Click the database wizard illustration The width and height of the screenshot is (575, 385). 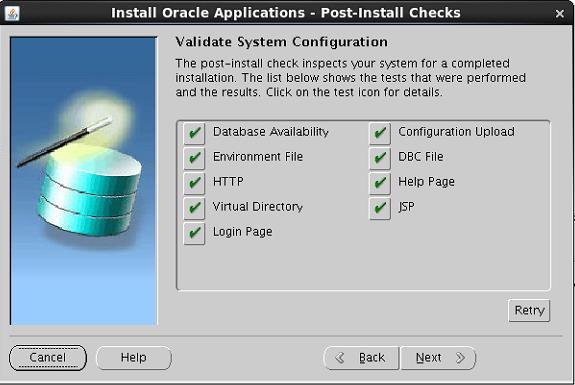84,181
